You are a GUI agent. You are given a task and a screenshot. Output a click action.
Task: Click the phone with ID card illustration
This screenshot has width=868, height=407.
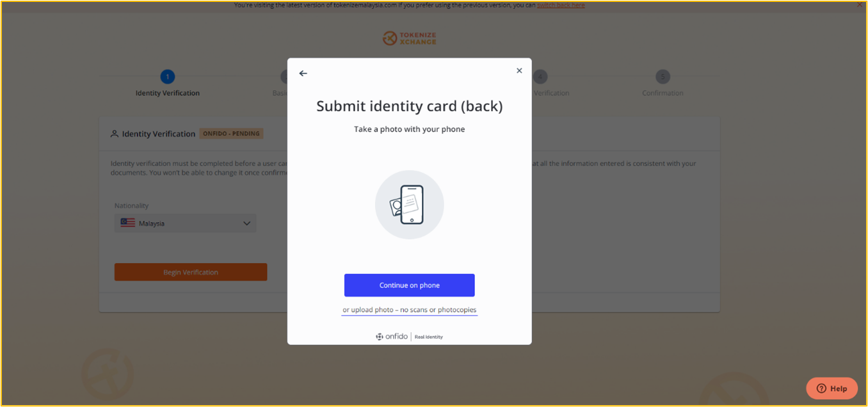click(410, 205)
